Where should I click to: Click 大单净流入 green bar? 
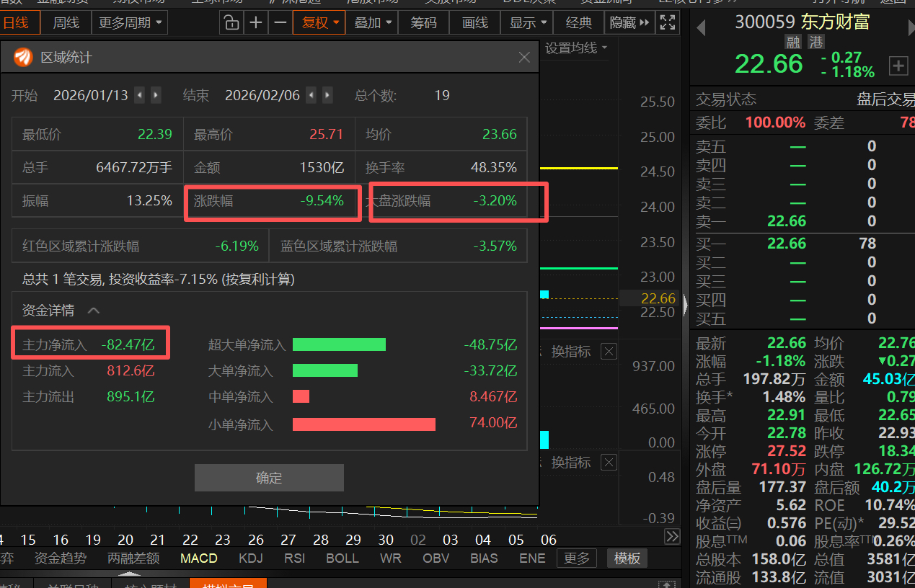[x=325, y=371]
